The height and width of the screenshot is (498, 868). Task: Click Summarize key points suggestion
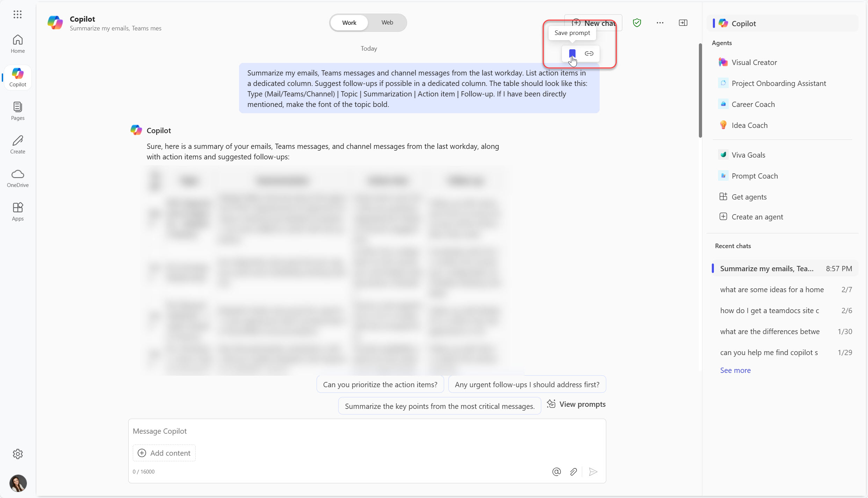click(440, 405)
